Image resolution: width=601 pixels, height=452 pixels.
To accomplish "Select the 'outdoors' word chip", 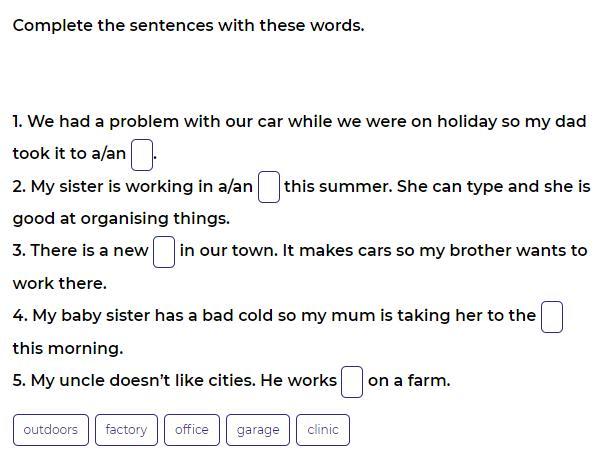I will (x=51, y=430).
